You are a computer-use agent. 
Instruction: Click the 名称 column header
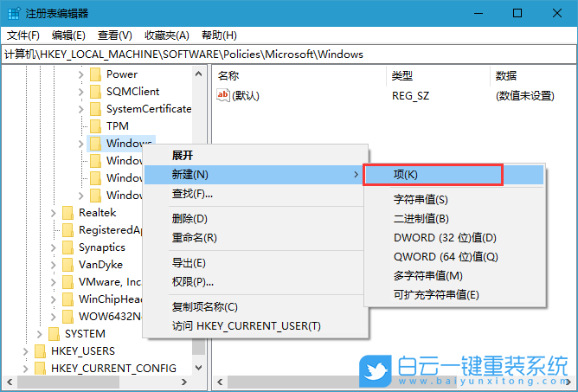(299, 76)
